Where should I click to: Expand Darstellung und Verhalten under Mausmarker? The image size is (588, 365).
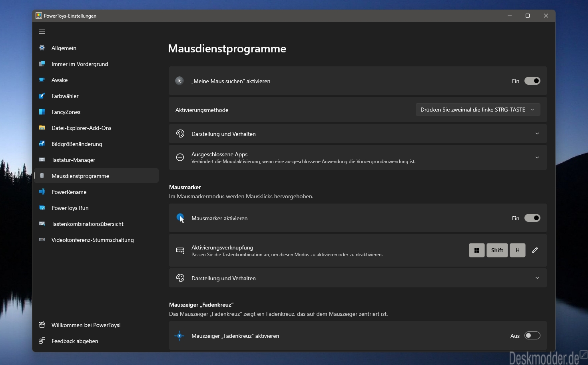tap(537, 278)
